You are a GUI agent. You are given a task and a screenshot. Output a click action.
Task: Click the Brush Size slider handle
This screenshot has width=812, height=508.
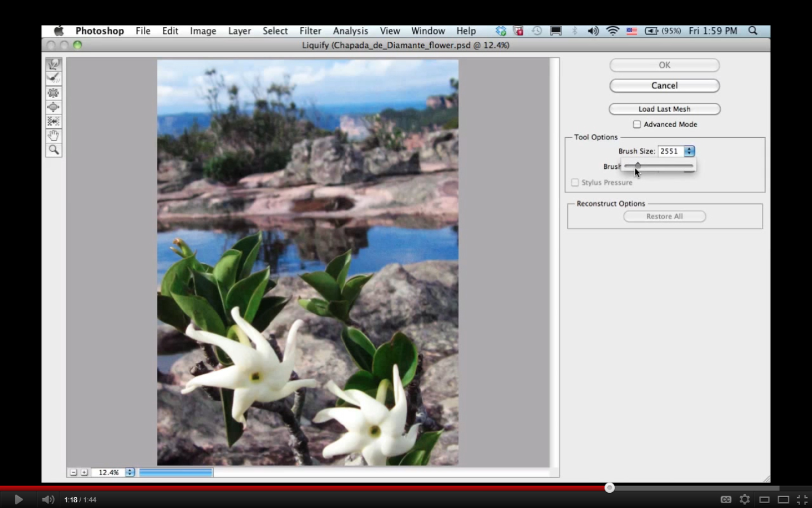(638, 165)
